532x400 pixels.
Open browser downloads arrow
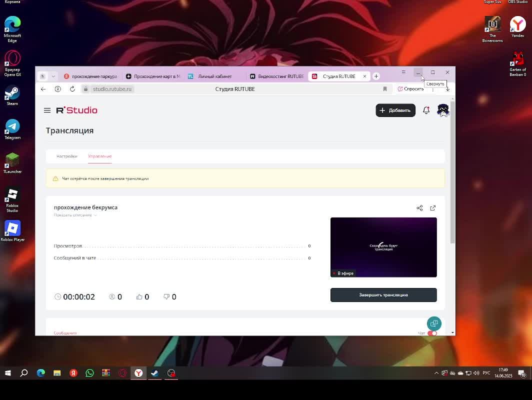click(447, 89)
